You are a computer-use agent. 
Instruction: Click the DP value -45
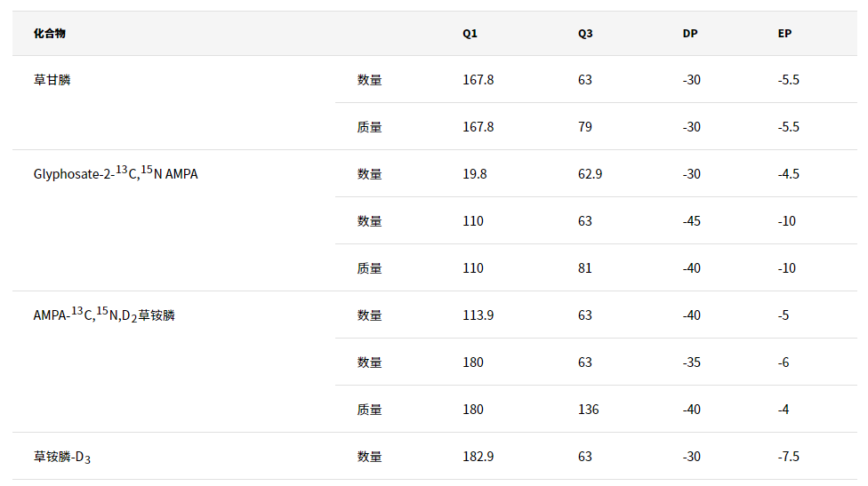pos(692,221)
